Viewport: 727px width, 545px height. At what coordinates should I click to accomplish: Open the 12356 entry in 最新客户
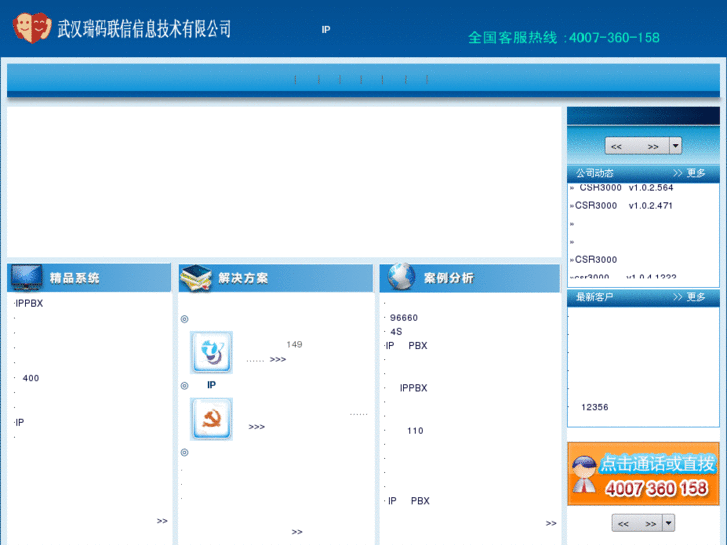(595, 407)
